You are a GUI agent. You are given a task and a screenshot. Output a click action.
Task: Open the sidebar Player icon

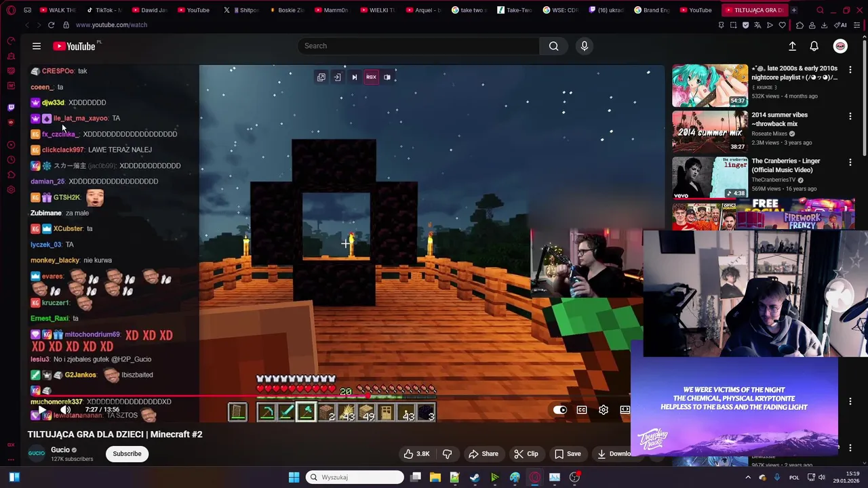[11, 145]
